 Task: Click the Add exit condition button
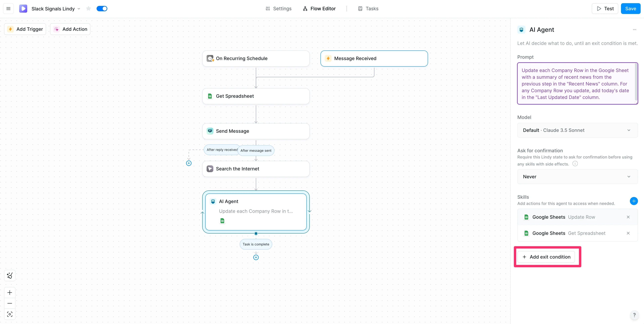[546, 257]
